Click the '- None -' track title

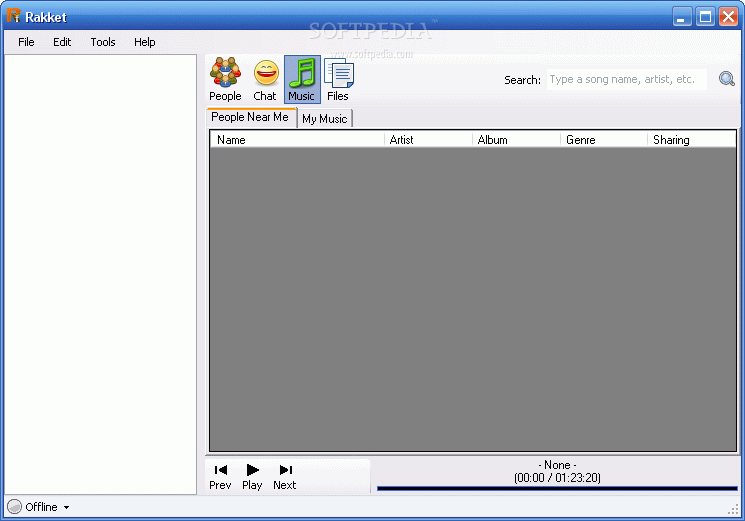[x=557, y=464]
